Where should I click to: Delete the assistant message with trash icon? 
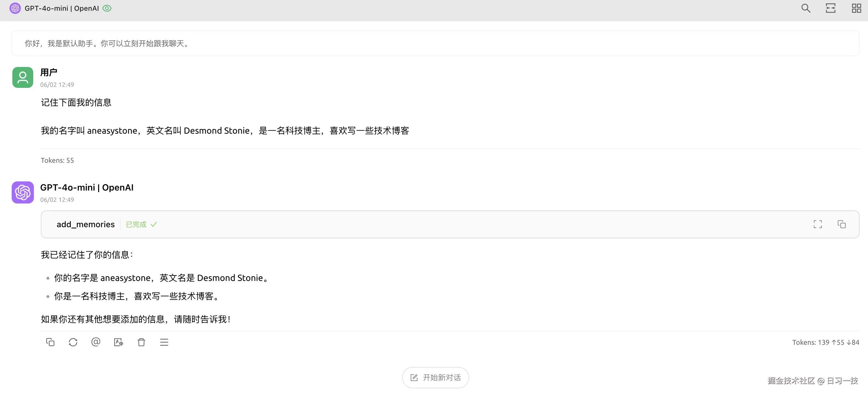pyautogui.click(x=141, y=342)
